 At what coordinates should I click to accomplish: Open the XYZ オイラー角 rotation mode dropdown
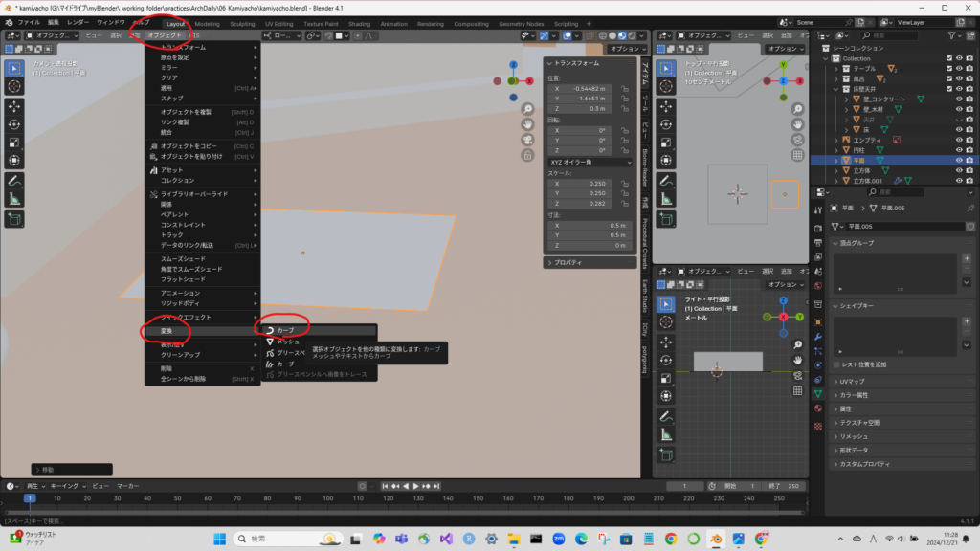(590, 163)
